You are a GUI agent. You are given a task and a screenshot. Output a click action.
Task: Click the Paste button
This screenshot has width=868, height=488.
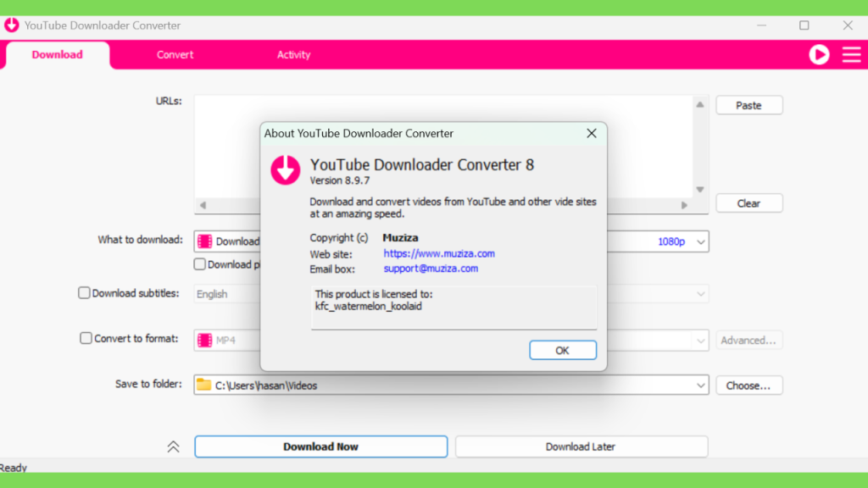click(749, 105)
